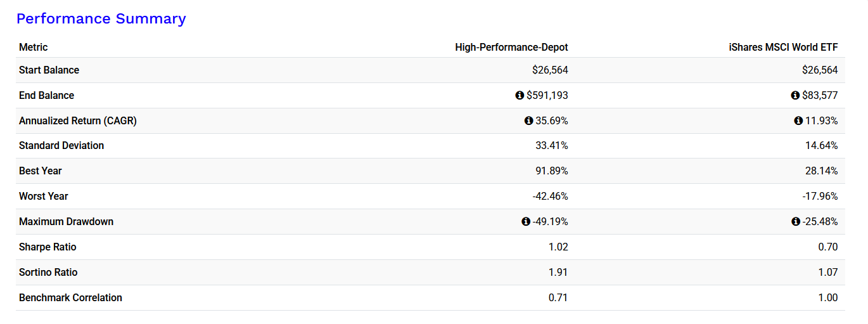Select the Sortino Ratio value 1.07
The height and width of the screenshot is (324, 868).
pos(828,273)
